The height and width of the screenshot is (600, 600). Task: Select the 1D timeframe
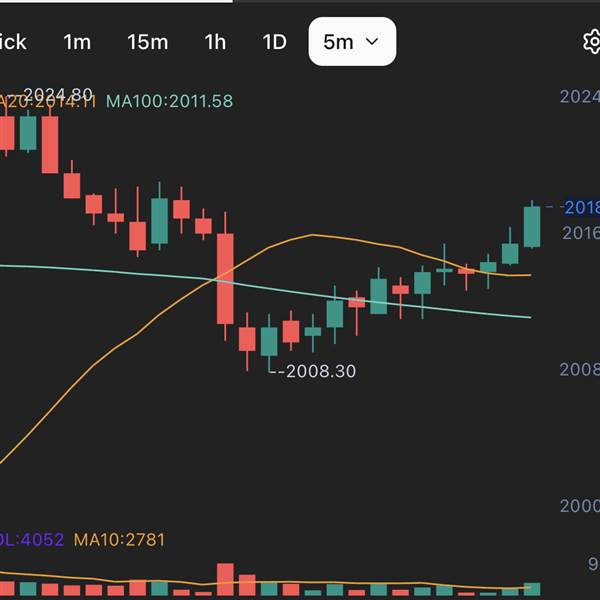(x=274, y=41)
